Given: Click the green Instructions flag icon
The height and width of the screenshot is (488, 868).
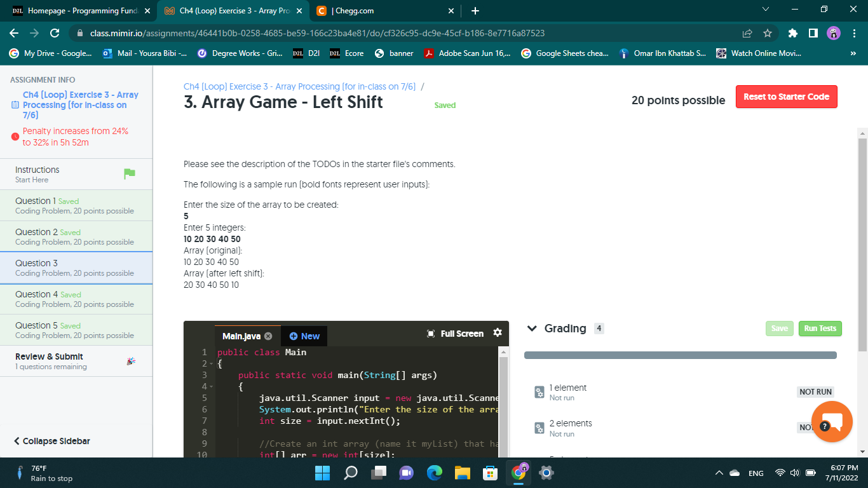Looking at the screenshot, I should 130,173.
